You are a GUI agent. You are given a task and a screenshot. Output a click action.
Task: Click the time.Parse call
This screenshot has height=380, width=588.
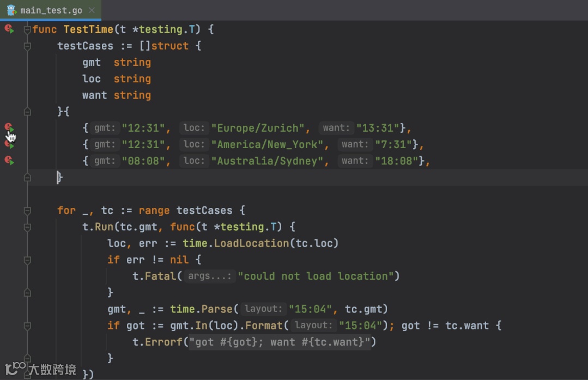[202, 309]
